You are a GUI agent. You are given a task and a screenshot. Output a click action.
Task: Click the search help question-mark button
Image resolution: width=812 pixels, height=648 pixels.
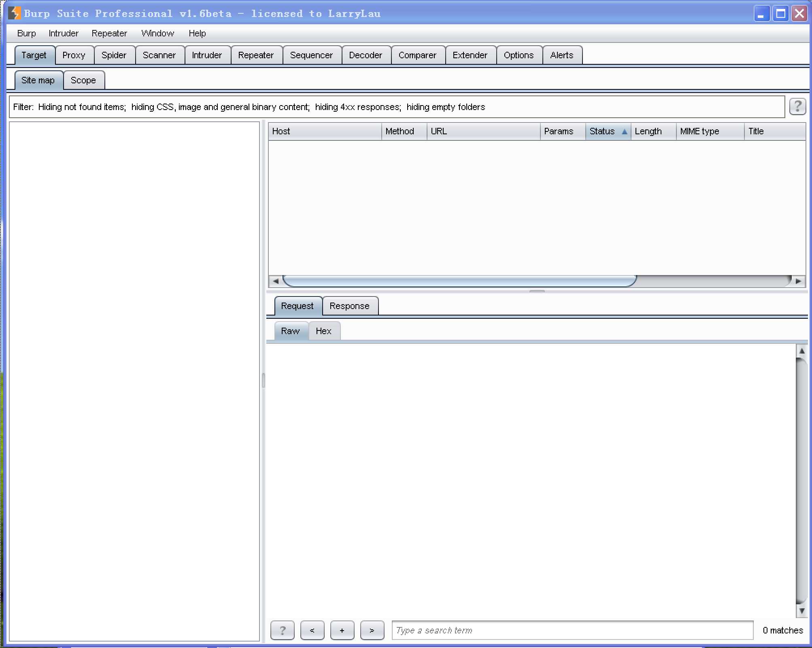[x=282, y=630]
